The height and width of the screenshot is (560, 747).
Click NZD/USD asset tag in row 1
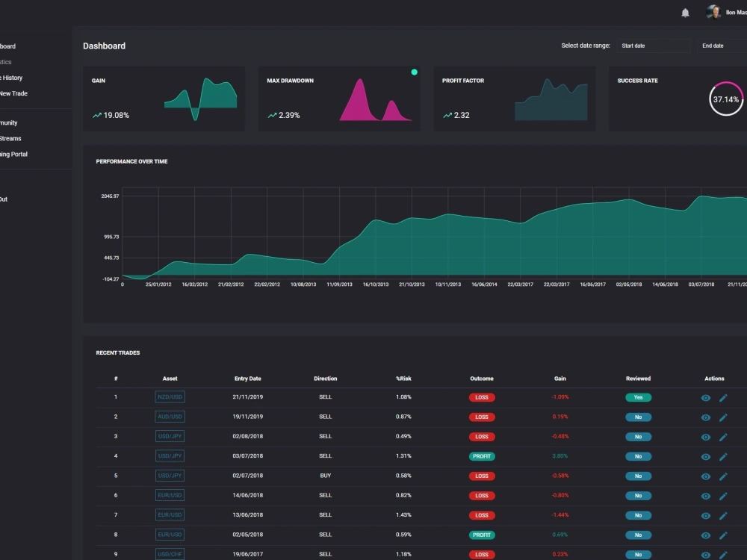[x=170, y=397]
